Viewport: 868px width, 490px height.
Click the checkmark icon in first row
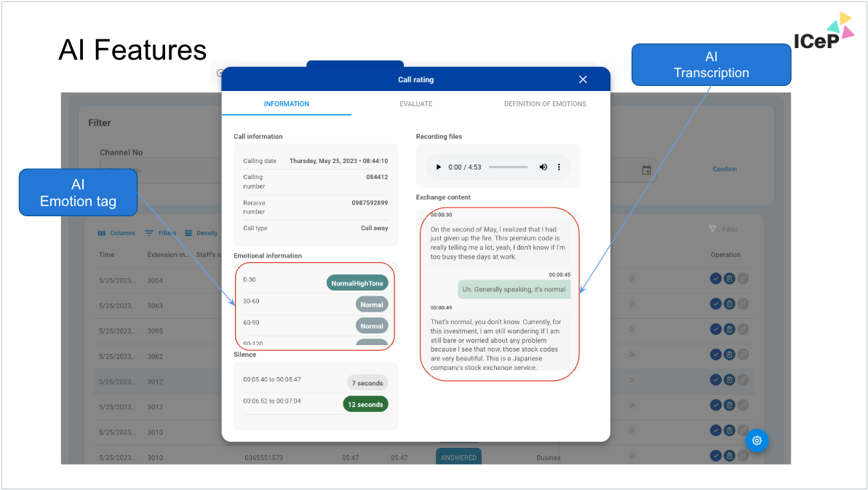(x=716, y=278)
